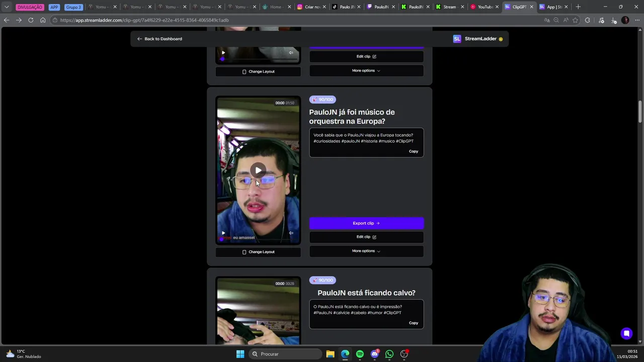The height and width of the screenshot is (362, 644).
Task: Open the chat support bubble
Action: pos(626,333)
